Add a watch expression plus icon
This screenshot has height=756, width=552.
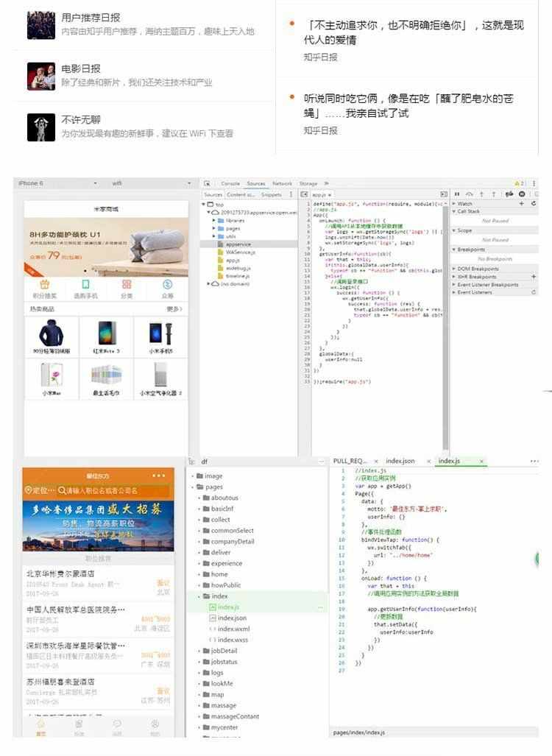(521, 203)
